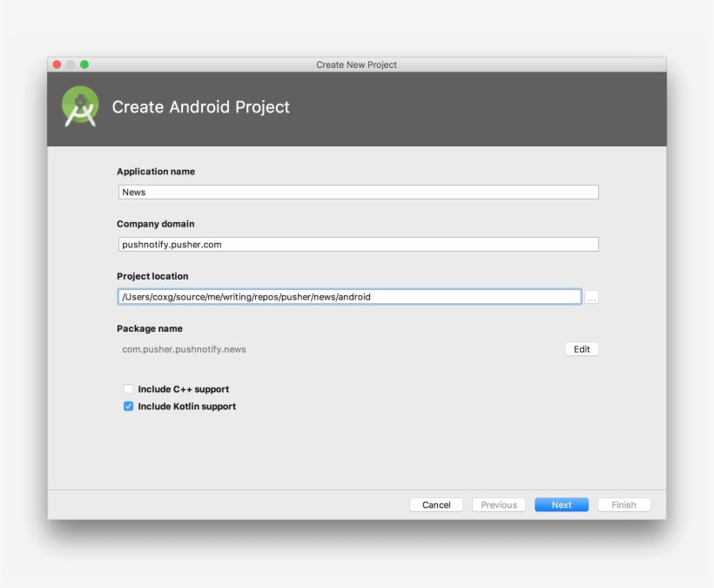Click the Application name input field
The image size is (714, 588).
point(357,192)
